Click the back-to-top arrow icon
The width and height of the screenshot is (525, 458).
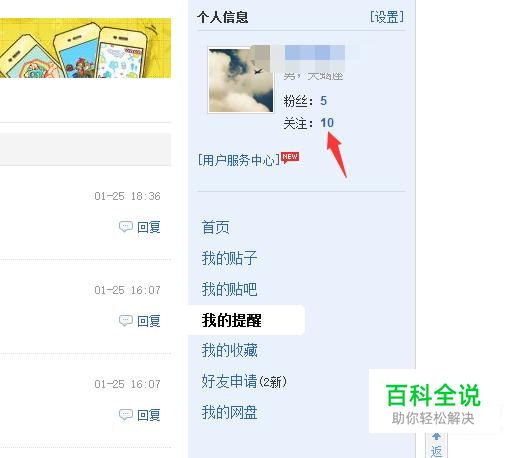click(x=436, y=436)
